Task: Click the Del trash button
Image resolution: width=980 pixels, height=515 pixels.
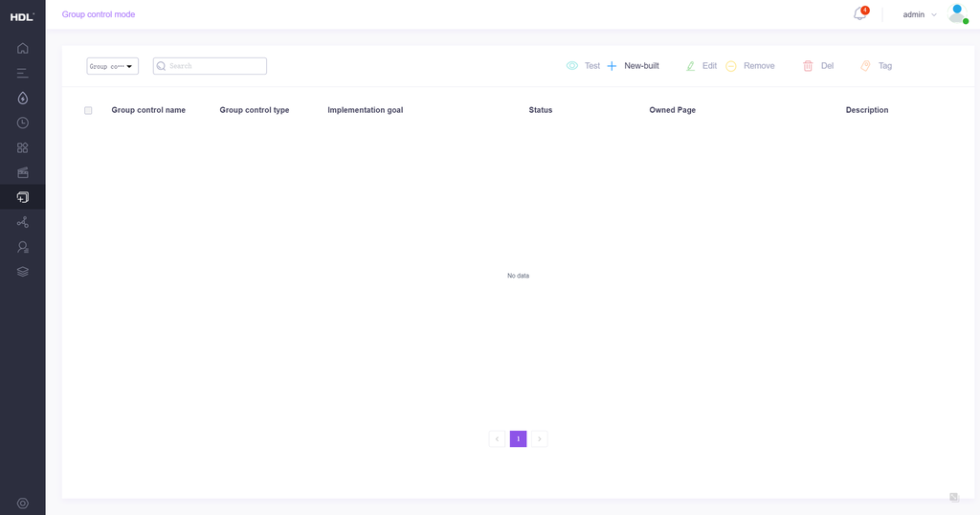Action: click(818, 66)
